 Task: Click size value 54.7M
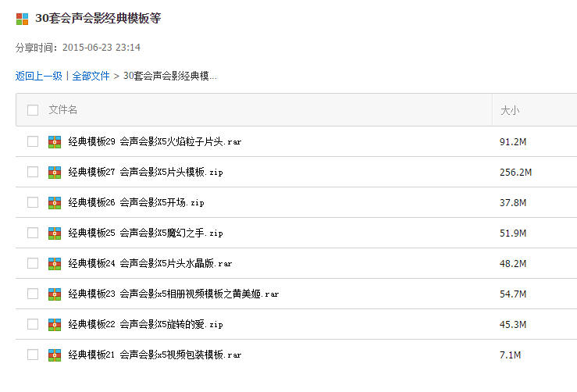click(513, 294)
